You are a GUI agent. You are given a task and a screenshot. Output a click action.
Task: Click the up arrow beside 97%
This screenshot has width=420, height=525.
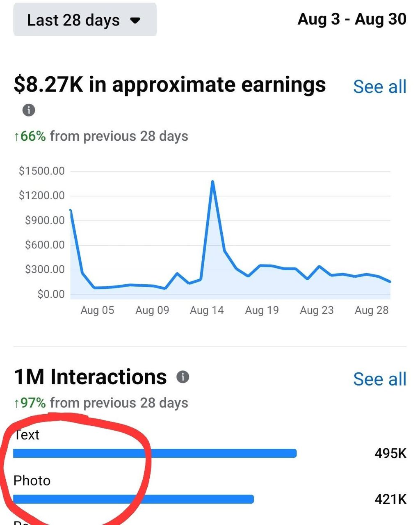pyautogui.click(x=16, y=403)
